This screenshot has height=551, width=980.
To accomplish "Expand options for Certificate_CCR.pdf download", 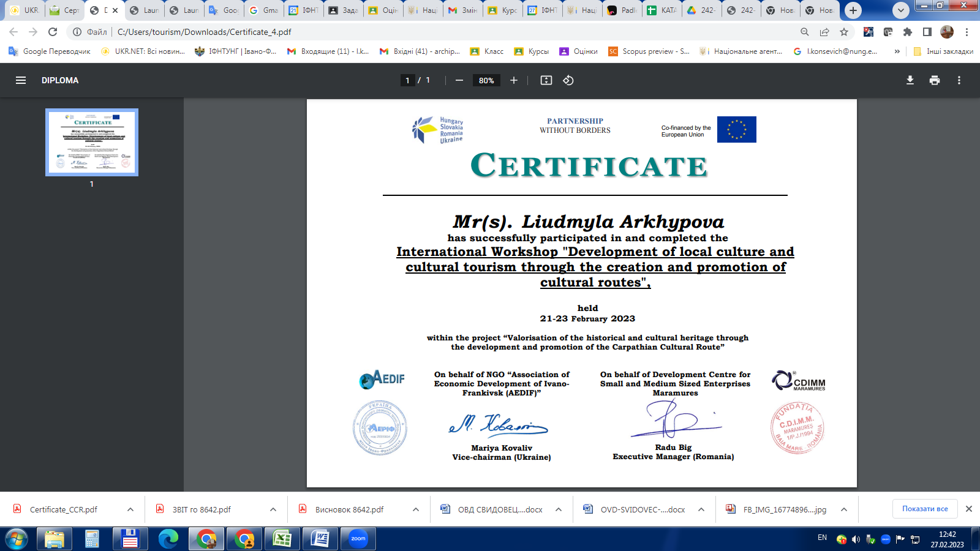I will [130, 509].
